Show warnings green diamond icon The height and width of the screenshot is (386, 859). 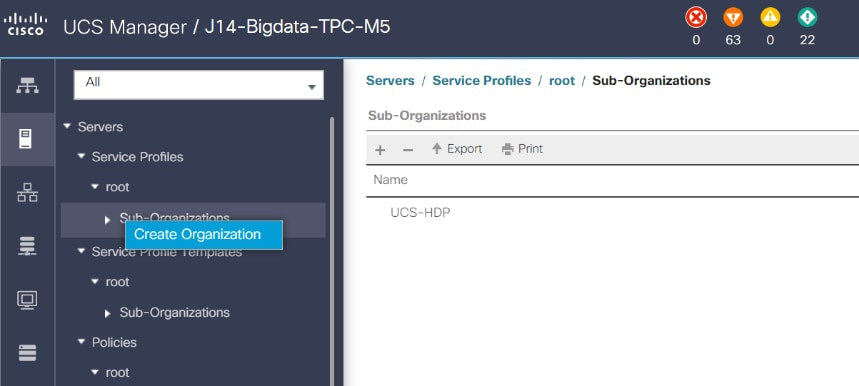point(808,18)
